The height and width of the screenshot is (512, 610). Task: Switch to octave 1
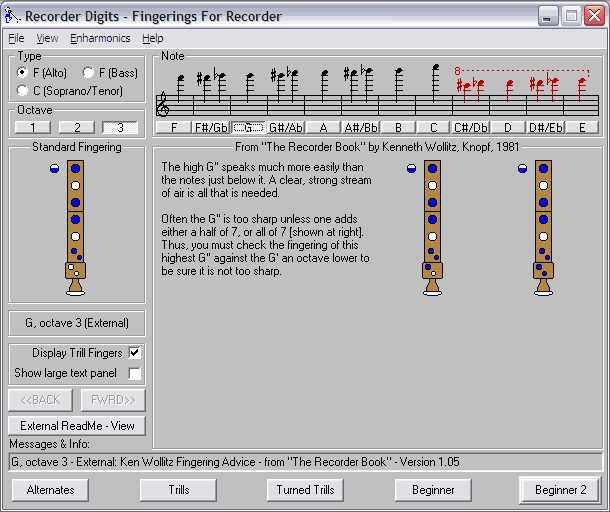33,127
